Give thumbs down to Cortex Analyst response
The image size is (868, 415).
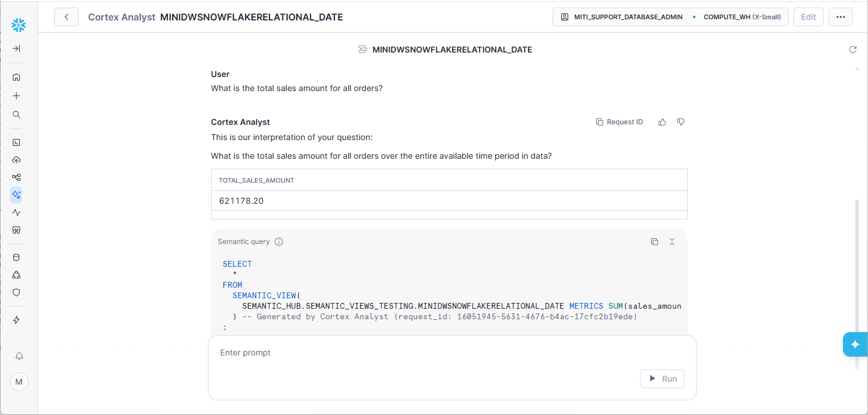point(681,122)
